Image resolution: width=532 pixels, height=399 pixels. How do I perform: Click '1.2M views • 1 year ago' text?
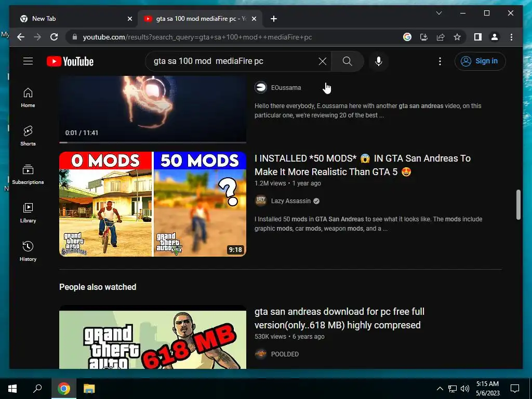[288, 183]
